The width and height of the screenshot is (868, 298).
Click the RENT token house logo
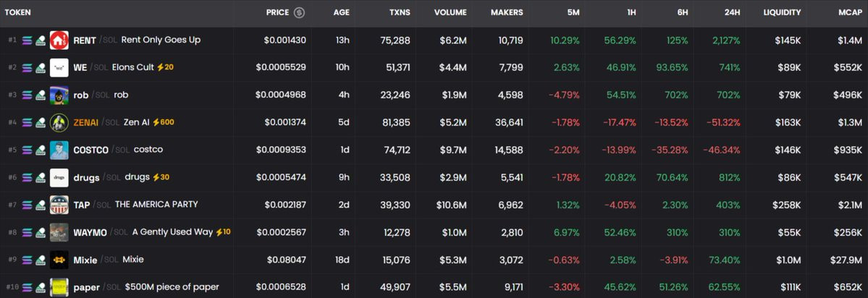point(59,41)
